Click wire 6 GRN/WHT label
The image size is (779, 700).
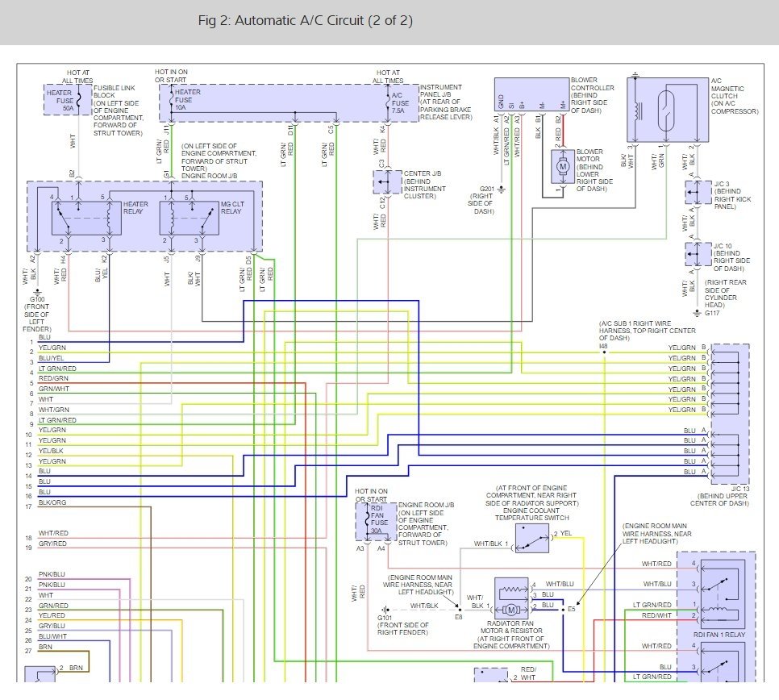[x=54, y=389]
